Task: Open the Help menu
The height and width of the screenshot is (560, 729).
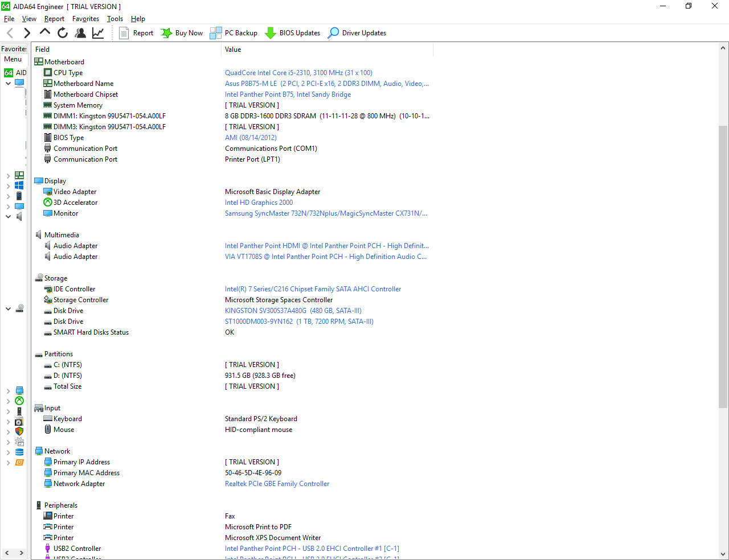Action: (138, 19)
